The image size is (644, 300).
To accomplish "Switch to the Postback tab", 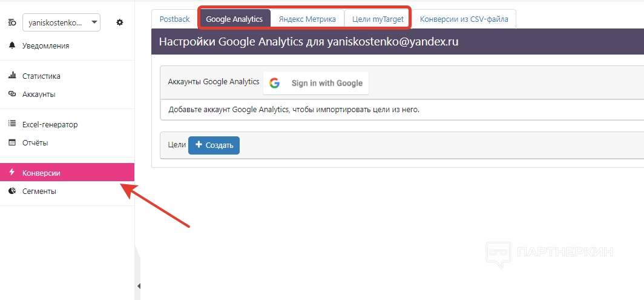I will 174,19.
